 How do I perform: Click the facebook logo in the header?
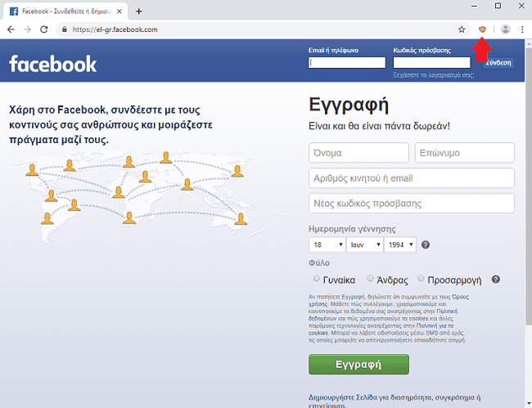[x=53, y=64]
